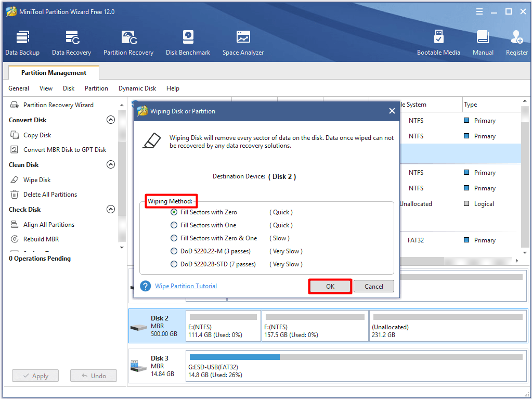Image resolution: width=532 pixels, height=399 pixels.
Task: Open the Space Analyzer tool
Action: (243, 43)
